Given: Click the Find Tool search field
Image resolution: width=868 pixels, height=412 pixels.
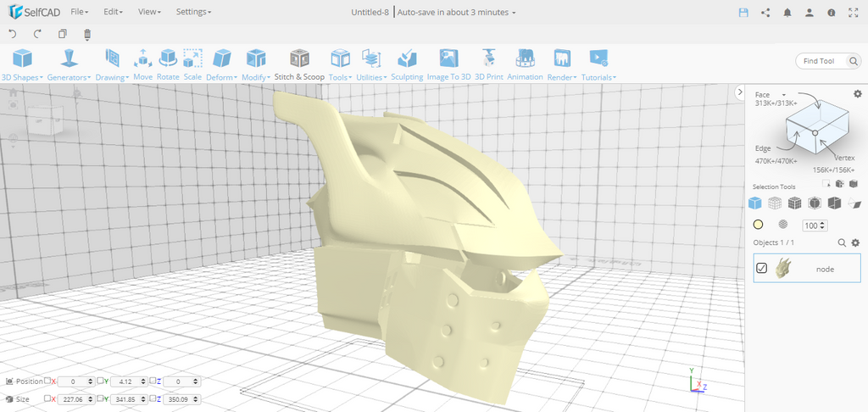Looking at the screenshot, I should coord(826,61).
